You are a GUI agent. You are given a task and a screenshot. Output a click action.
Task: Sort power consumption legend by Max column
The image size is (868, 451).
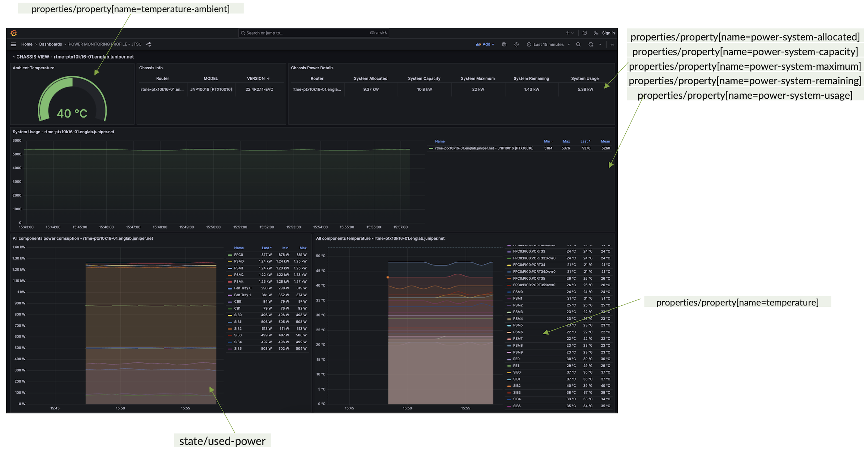tap(303, 248)
